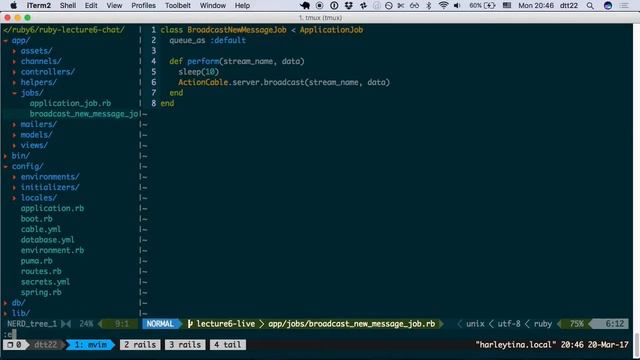
Task: Place cursor on sleep(10) line
Action: click(x=198, y=72)
